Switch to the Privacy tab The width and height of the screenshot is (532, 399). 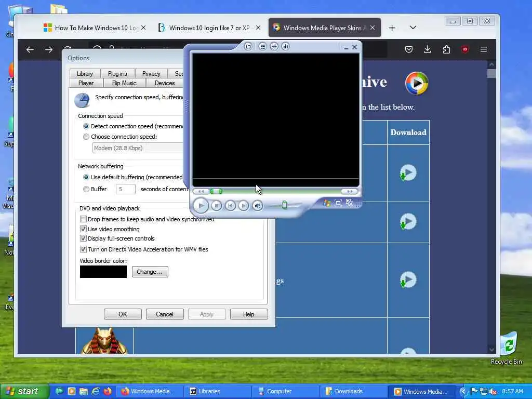(x=151, y=74)
